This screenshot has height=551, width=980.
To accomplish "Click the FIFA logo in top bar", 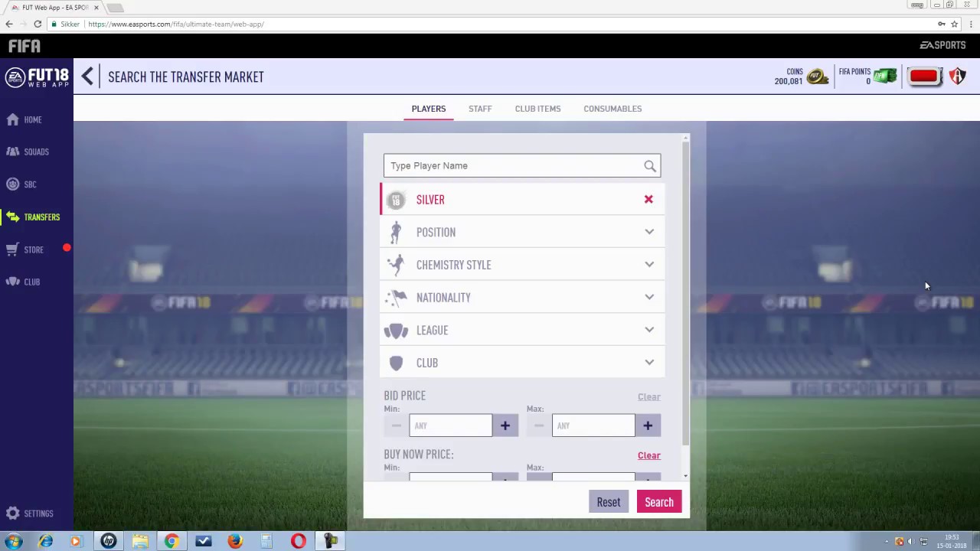I will pyautogui.click(x=24, y=46).
